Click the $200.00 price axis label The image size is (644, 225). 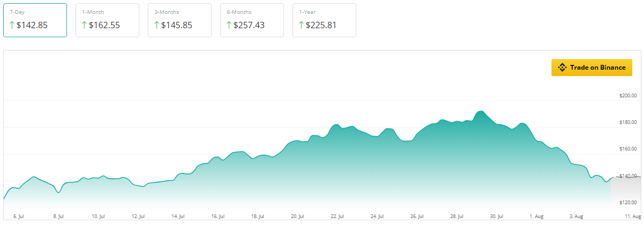tap(628, 96)
